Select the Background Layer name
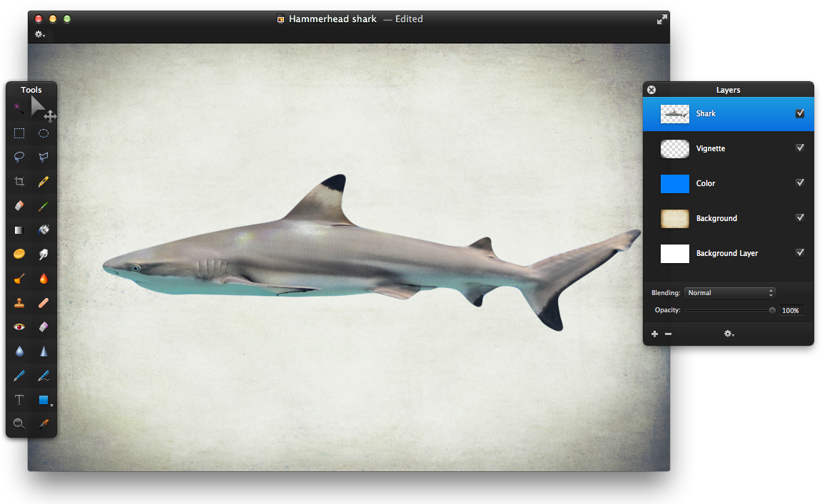The height and width of the screenshot is (504, 822). 727,253
